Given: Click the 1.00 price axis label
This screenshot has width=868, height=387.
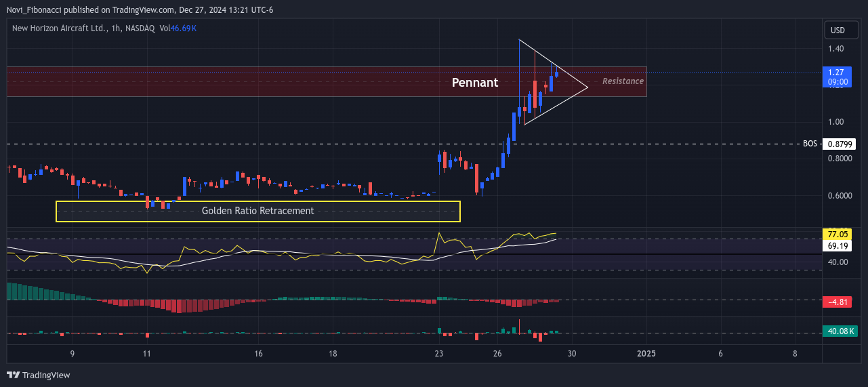Looking at the screenshot, I should click(x=835, y=122).
